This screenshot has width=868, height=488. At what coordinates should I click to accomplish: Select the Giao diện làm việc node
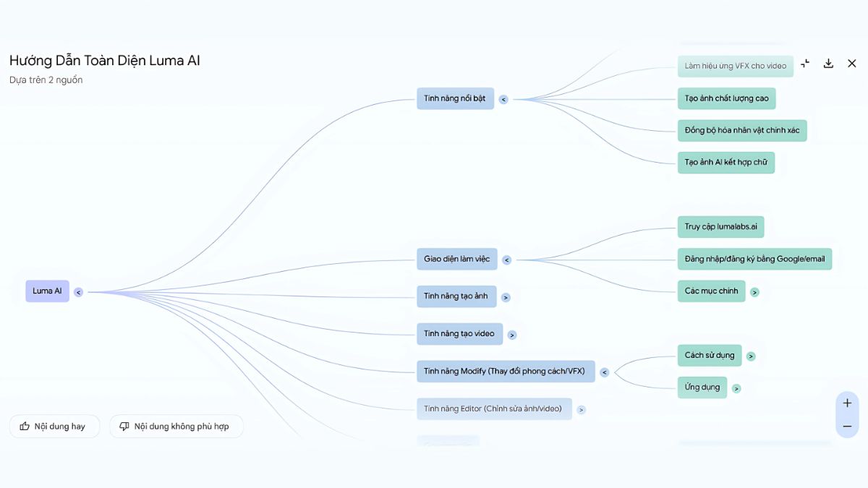(457, 259)
